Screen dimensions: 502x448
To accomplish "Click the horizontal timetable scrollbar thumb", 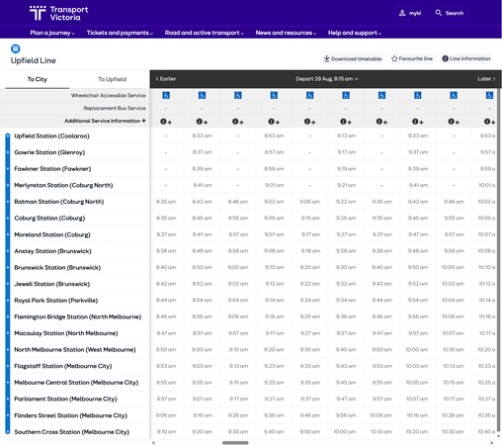I will [x=235, y=443].
